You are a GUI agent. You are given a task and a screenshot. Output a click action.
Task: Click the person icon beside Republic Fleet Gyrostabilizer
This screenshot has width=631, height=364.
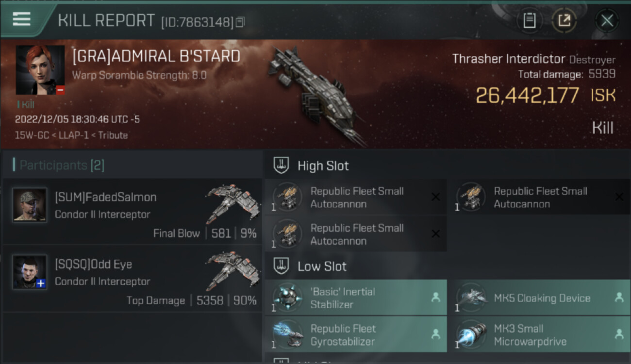click(x=435, y=334)
